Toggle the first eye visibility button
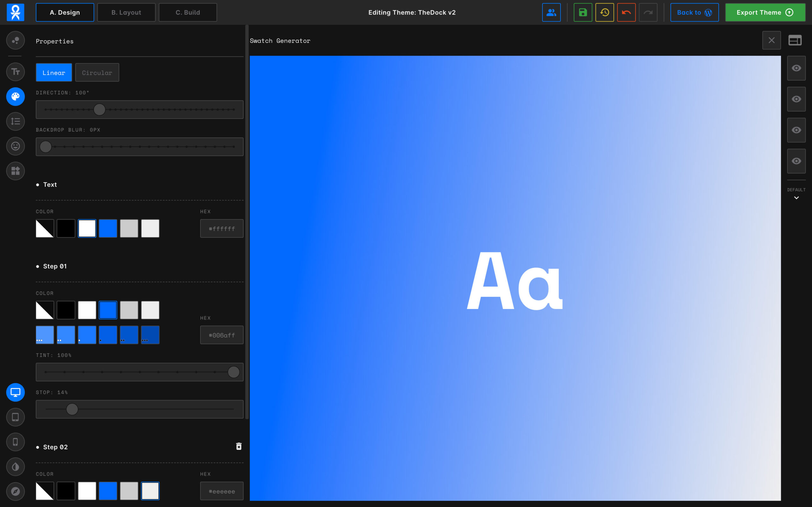Screen dimensions: 812x507 click(796, 68)
